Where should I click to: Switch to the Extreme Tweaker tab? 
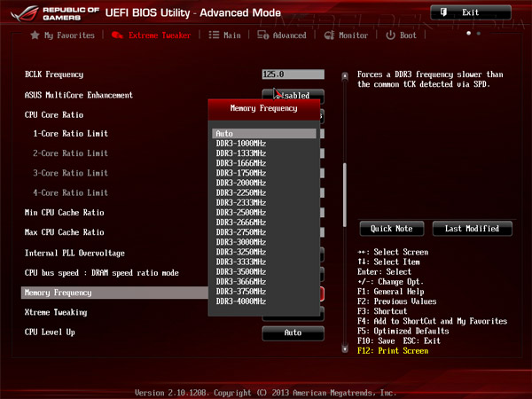[152, 35]
